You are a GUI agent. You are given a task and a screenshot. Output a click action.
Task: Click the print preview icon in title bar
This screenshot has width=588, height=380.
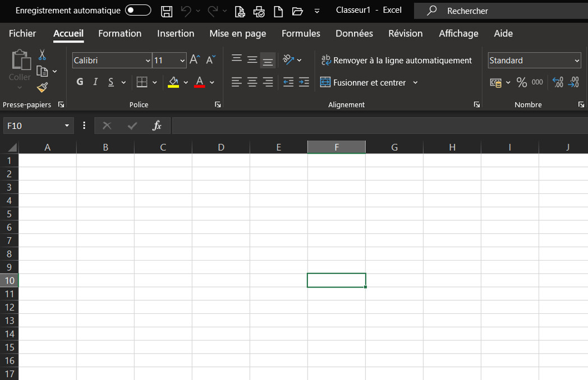[240, 12]
